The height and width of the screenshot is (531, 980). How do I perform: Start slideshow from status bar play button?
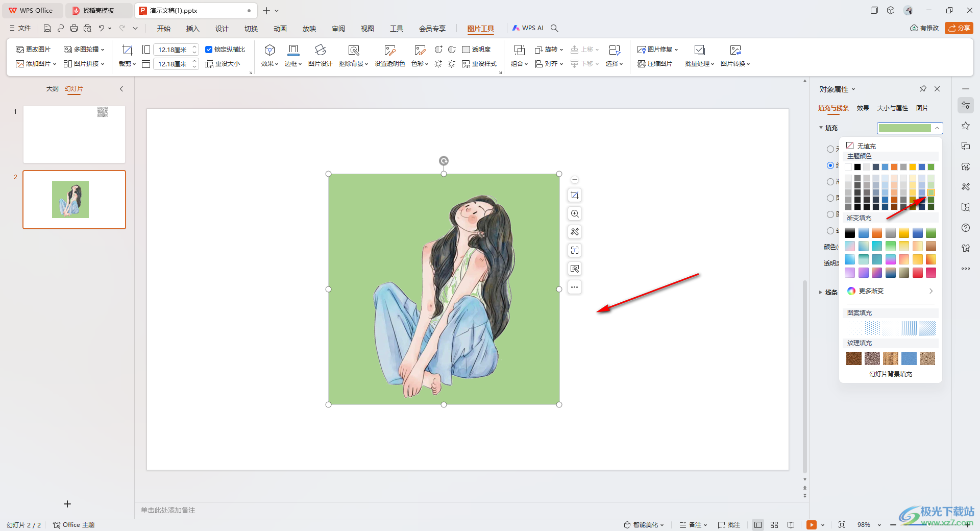click(811, 525)
